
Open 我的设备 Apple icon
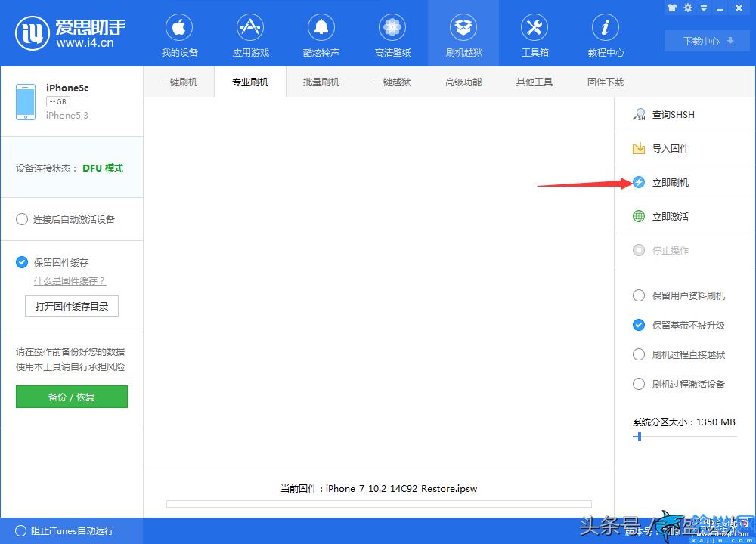179,27
